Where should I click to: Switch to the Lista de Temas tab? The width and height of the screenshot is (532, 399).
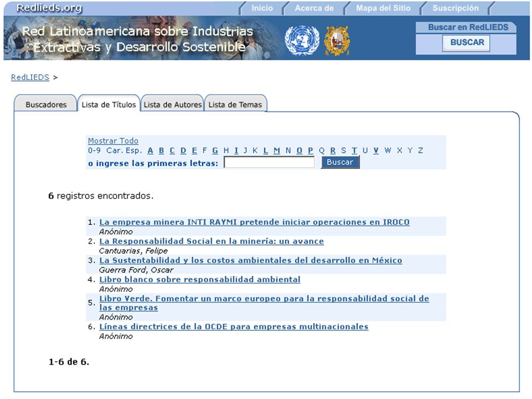click(235, 105)
